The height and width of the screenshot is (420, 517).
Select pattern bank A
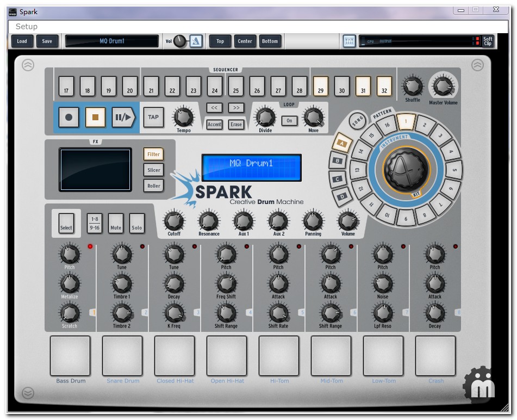coord(342,143)
